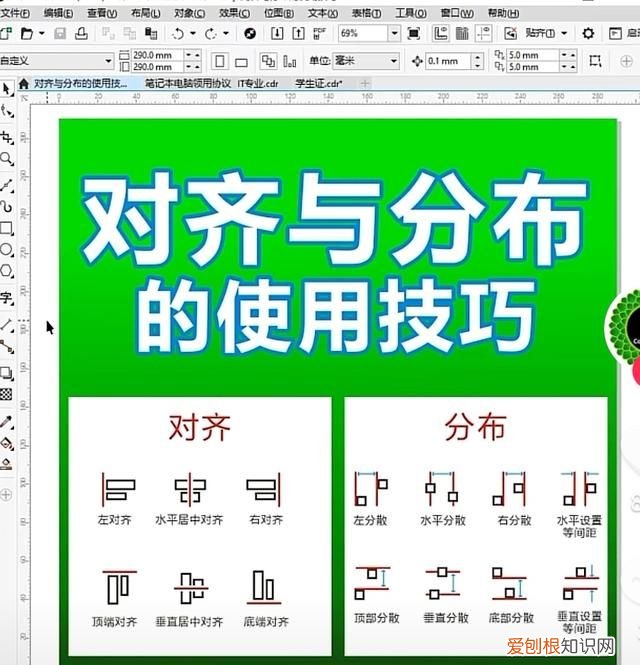Click the Home welcome screen tab icon
The height and width of the screenshot is (665, 640).
[x=24, y=84]
